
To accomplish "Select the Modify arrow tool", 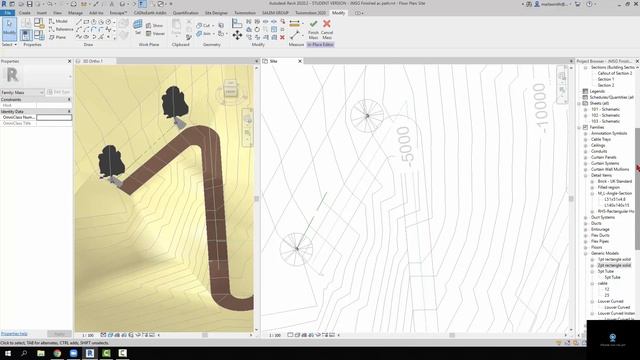I will pos(9,29).
